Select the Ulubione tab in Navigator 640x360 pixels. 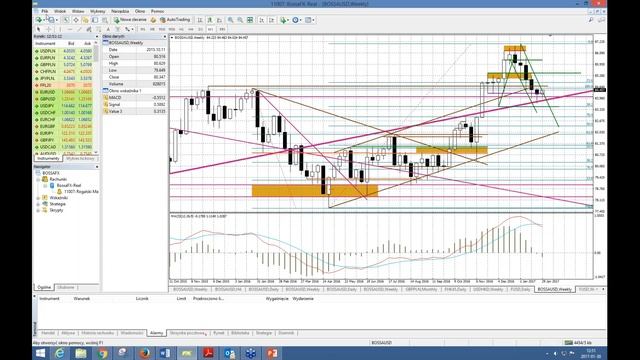tap(66, 287)
